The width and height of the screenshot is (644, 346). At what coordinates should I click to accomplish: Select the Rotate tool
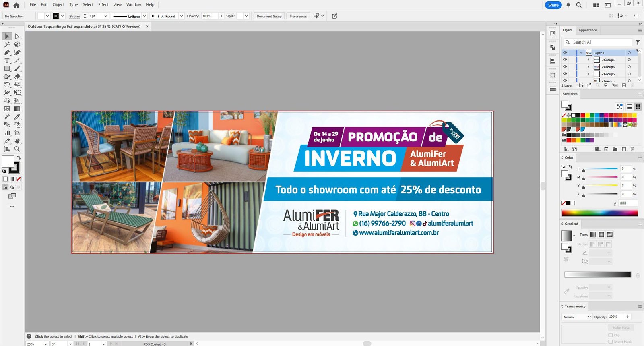click(x=7, y=85)
